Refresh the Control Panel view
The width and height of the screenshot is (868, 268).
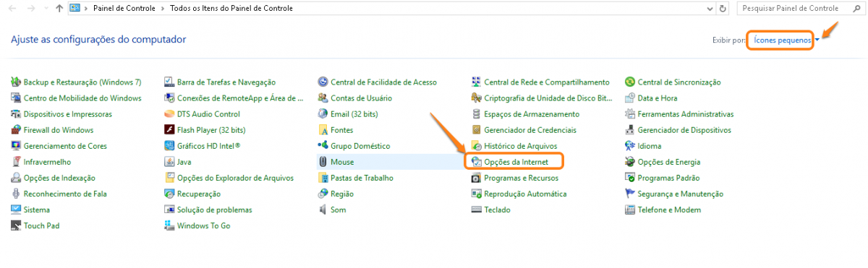(723, 9)
